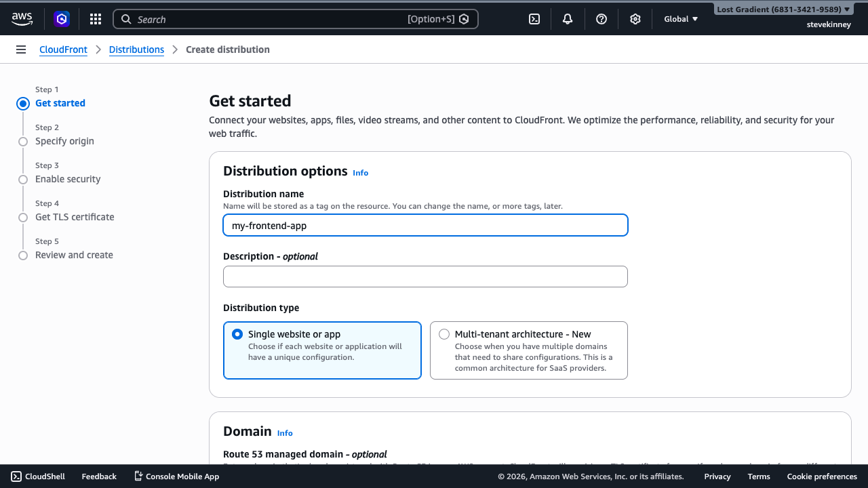This screenshot has height=488, width=868.
Task: Click the CloudShell icon in the footer
Action: tap(16, 476)
